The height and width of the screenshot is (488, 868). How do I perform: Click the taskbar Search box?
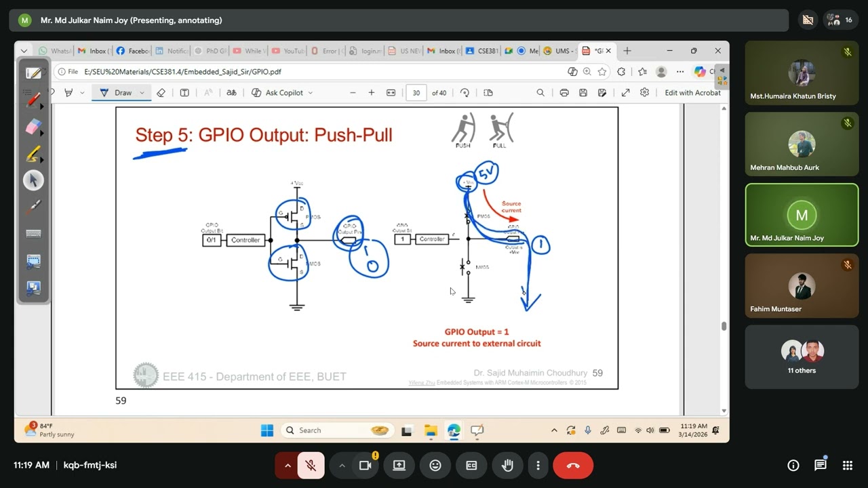pos(336,430)
